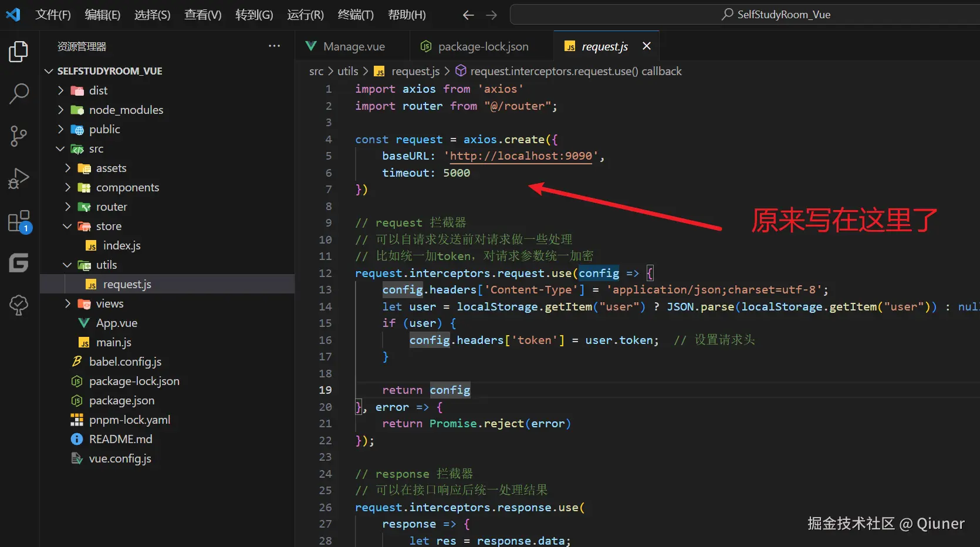This screenshot has width=980, height=547.
Task: Click the pnpm icon beside pnpm-lock.yaml
Action: (77, 420)
